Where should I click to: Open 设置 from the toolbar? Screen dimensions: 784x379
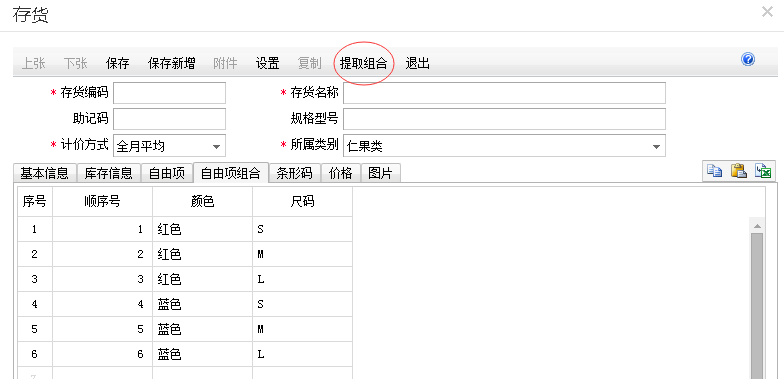tap(268, 64)
